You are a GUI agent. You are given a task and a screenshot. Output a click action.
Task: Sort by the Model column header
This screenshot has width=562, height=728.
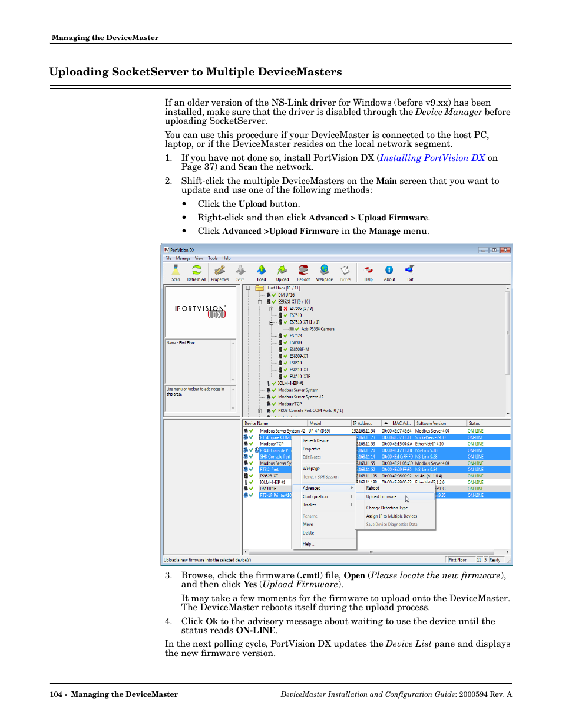(x=329, y=423)
